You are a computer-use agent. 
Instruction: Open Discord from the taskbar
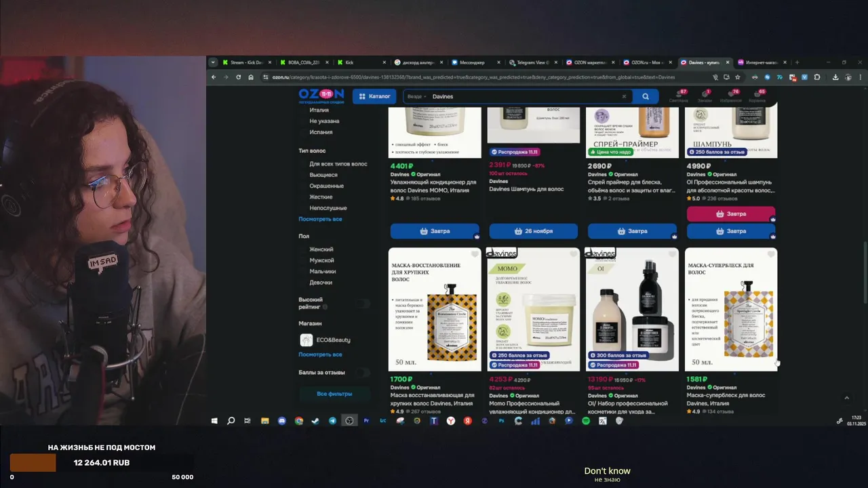(x=281, y=421)
